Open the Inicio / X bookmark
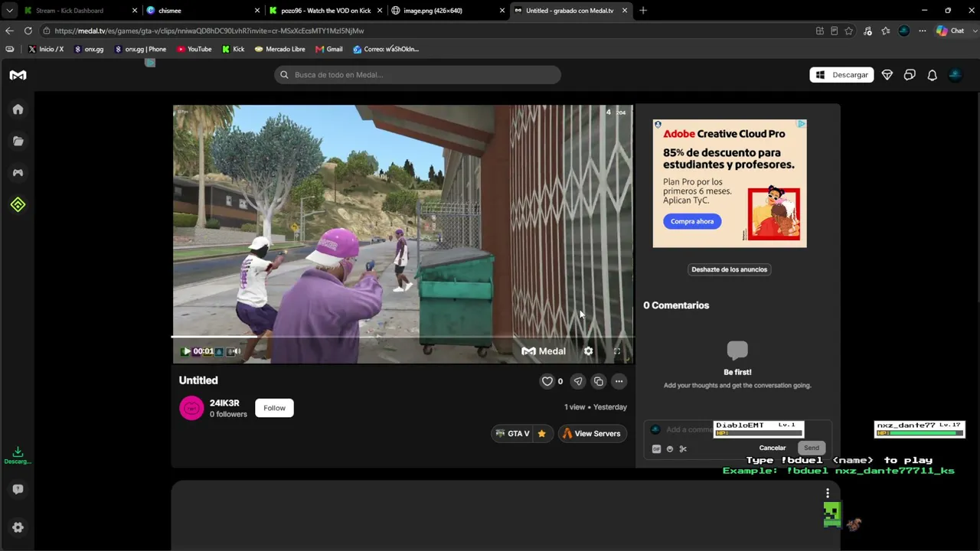Screen dimensions: 980x551 (45, 49)
